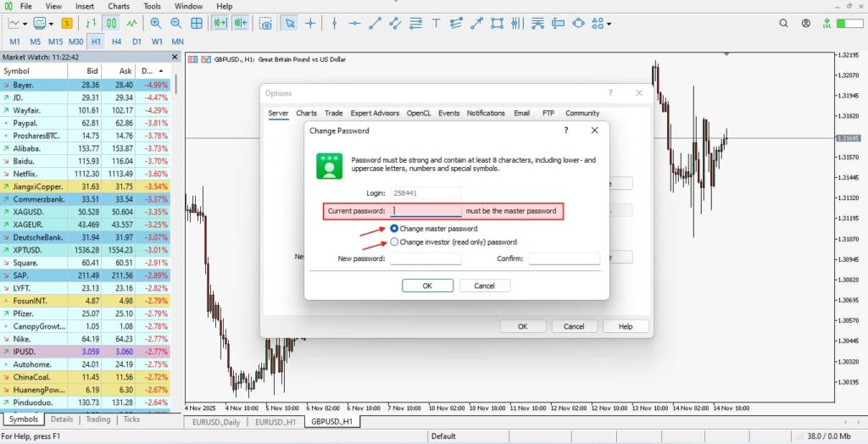Switch to the D1 timeframe
868x444 pixels.
(136, 42)
